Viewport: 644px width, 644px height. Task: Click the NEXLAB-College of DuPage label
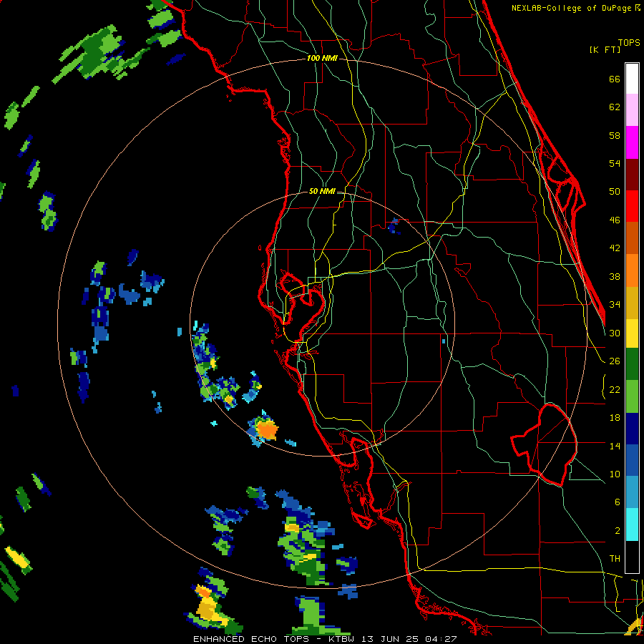[575, 8]
